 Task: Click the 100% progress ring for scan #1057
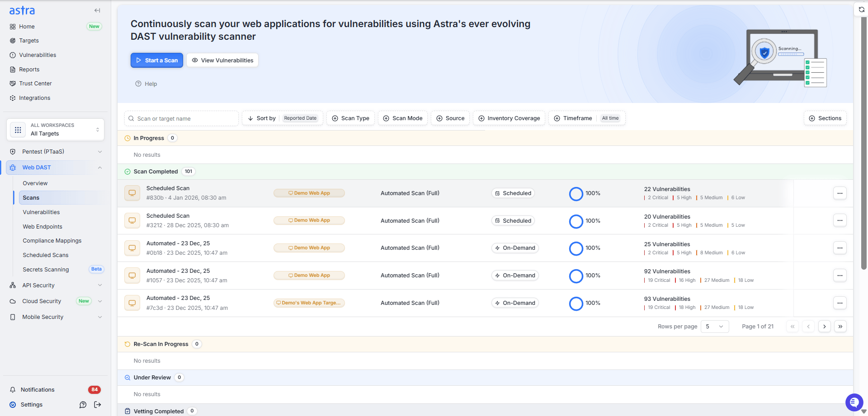pos(576,276)
